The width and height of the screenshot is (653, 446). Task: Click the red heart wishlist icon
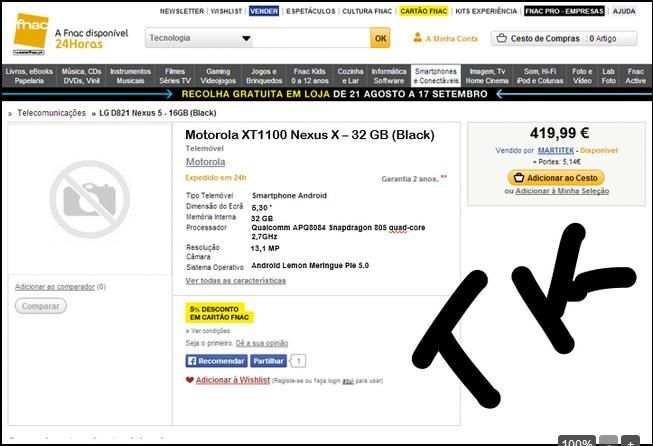click(189, 380)
